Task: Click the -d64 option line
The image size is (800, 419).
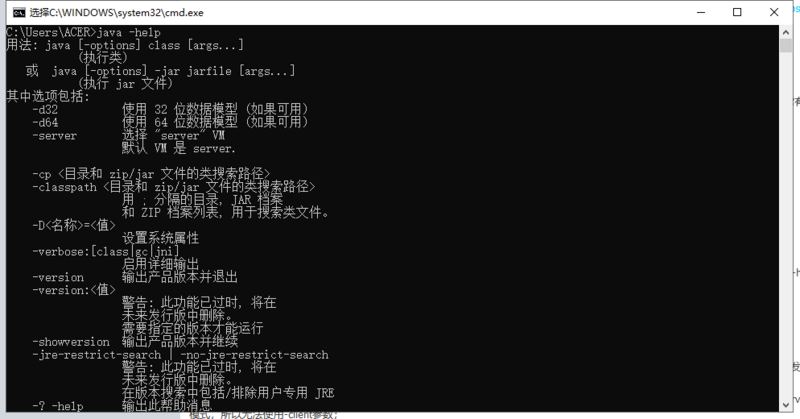Action: [170, 122]
